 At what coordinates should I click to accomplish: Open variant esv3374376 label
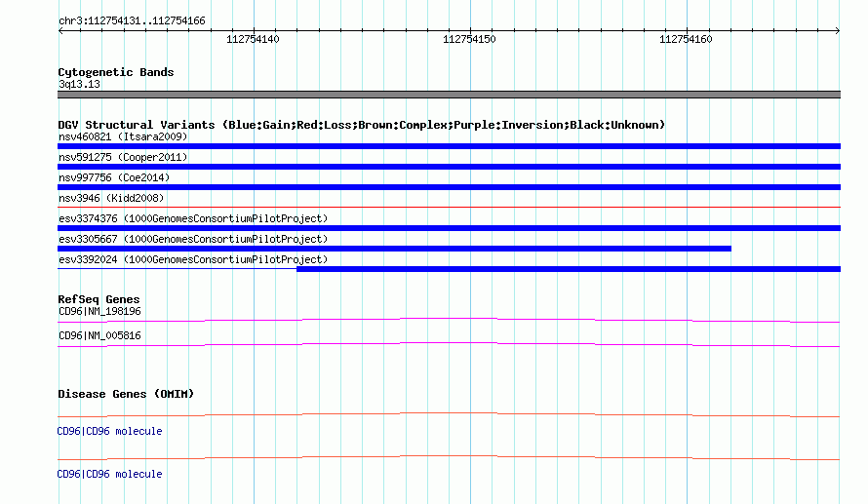tap(193, 218)
